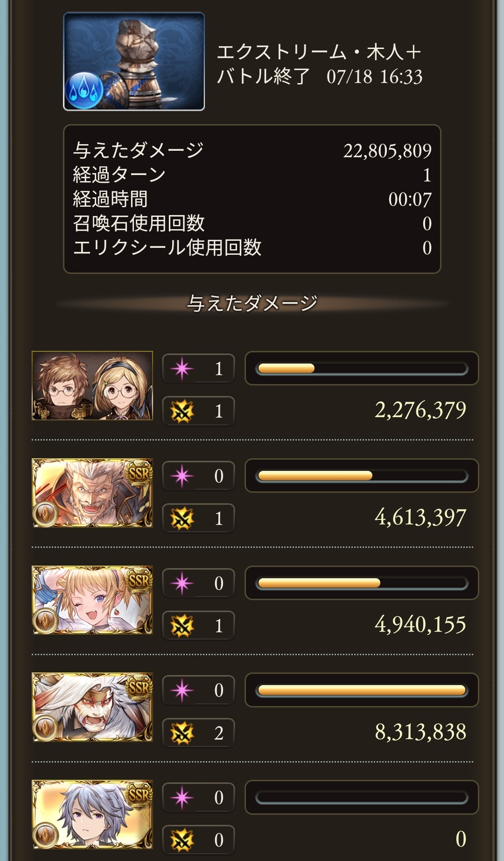Tap the 与えたダメージ section header
Image resolution: width=504 pixels, height=861 pixels.
pos(252,303)
